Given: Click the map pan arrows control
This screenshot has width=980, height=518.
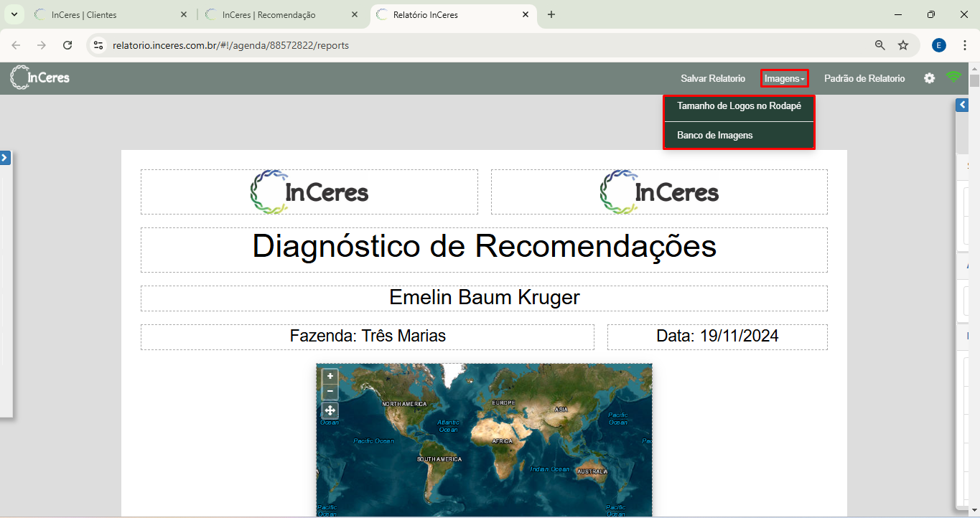Looking at the screenshot, I should pyautogui.click(x=330, y=410).
